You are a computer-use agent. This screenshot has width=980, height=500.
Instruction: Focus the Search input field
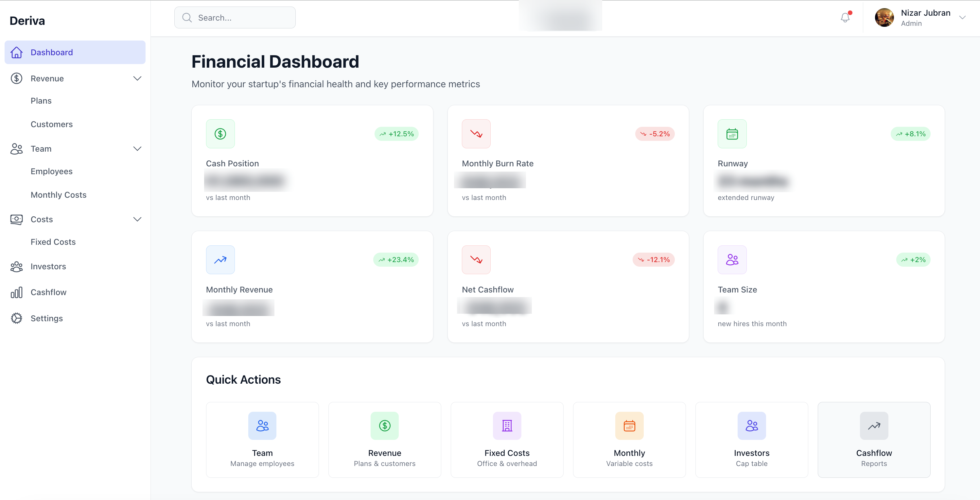pos(235,17)
